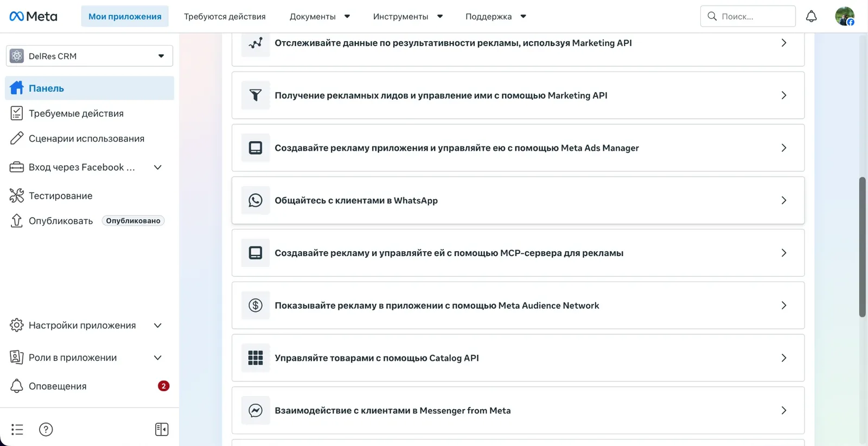
Task: Open Тестирование in the sidebar
Action: (x=90, y=195)
